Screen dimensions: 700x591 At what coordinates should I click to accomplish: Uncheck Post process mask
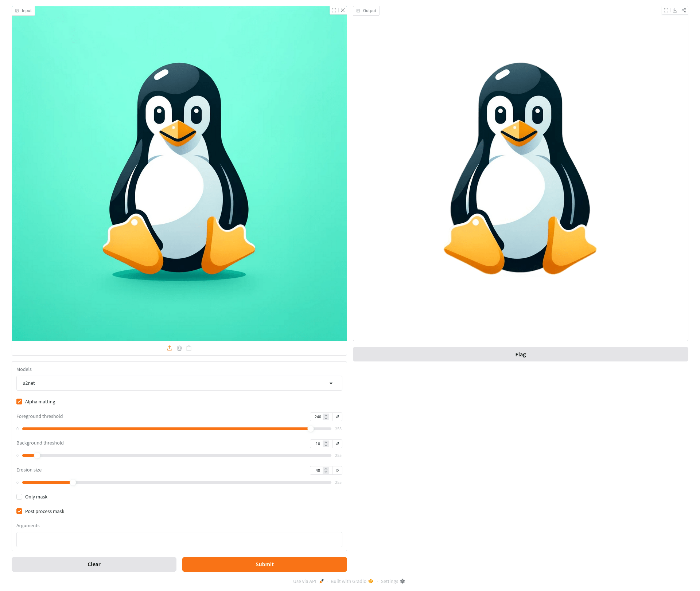[19, 511]
